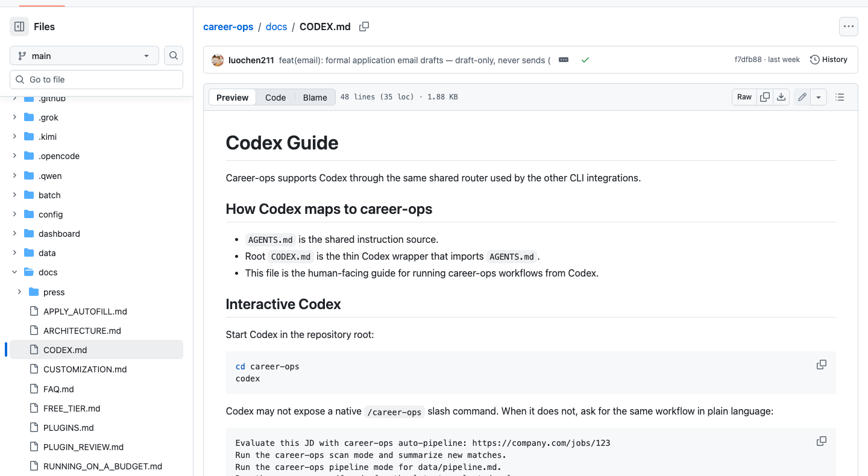The width and height of the screenshot is (868, 476).
Task: Open the main branch selector
Action: (84, 55)
